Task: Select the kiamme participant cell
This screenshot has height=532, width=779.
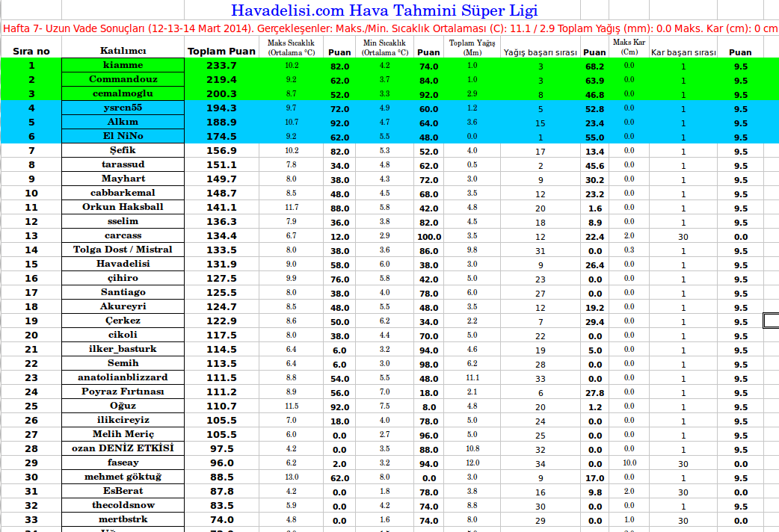Action: [123, 66]
